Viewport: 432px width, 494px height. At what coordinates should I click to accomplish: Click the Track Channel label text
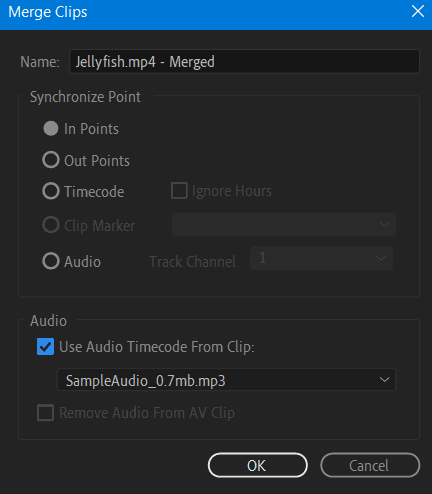pyautogui.click(x=192, y=262)
